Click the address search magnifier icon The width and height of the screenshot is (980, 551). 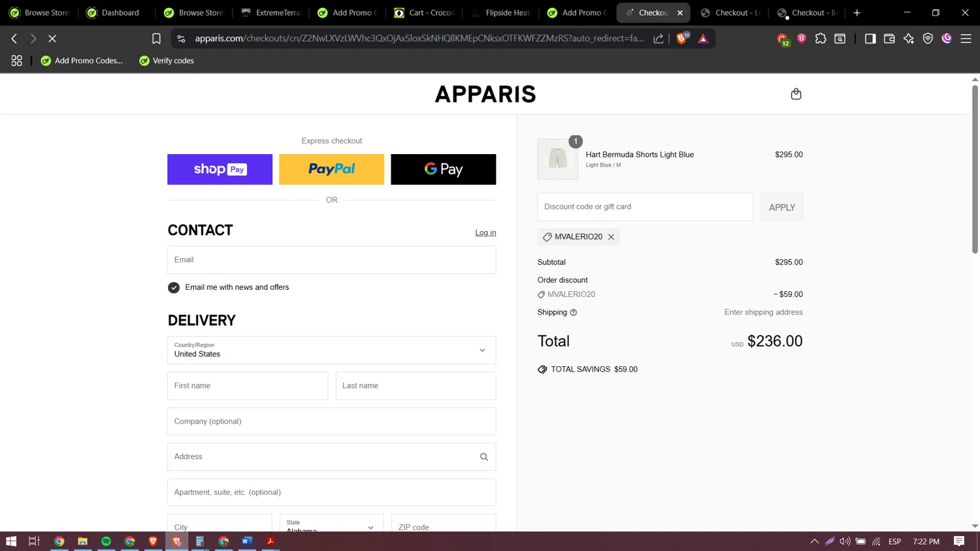click(x=484, y=457)
